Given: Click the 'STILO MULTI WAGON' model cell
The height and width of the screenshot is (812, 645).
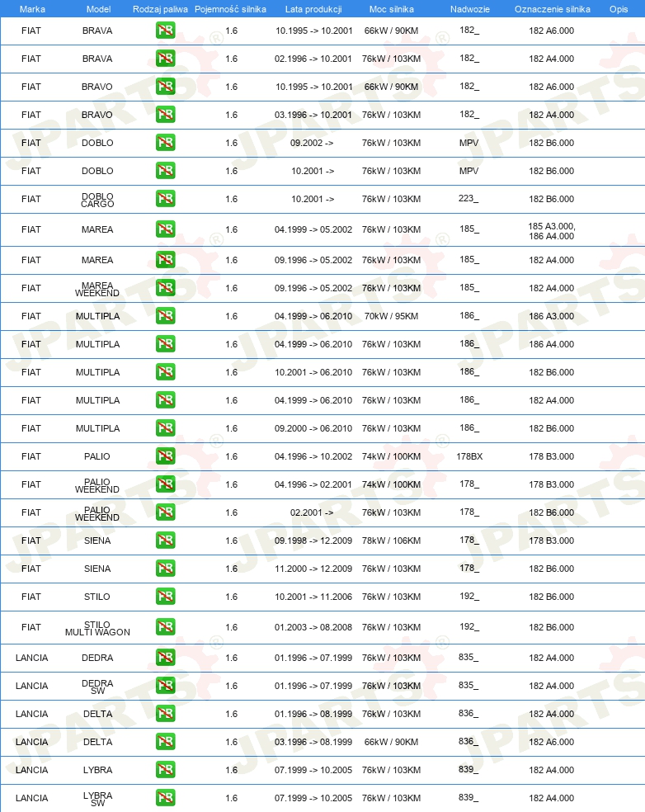Looking at the screenshot, I should pyautogui.click(x=97, y=628).
